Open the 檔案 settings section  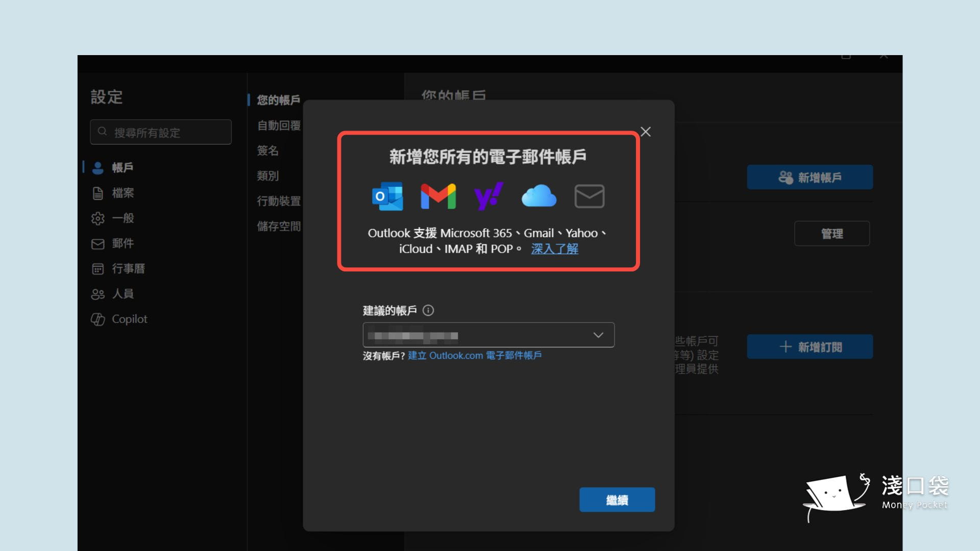122,193
